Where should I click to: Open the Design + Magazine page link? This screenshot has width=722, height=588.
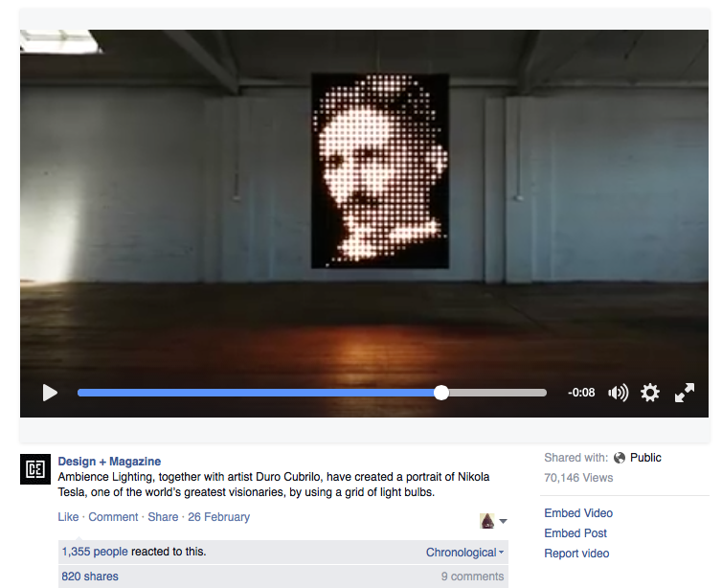pos(109,462)
